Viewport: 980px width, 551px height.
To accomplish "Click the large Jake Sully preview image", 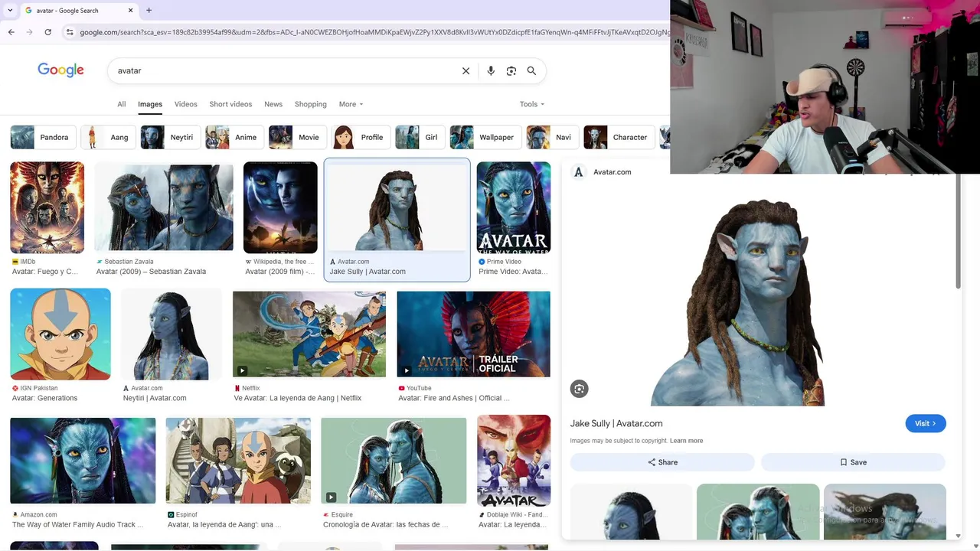I will point(737,302).
